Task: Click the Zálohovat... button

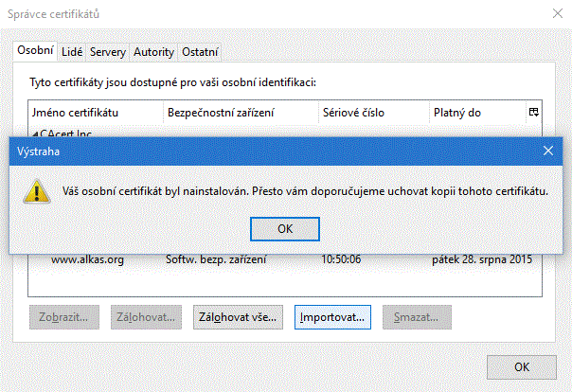Action: (146, 316)
